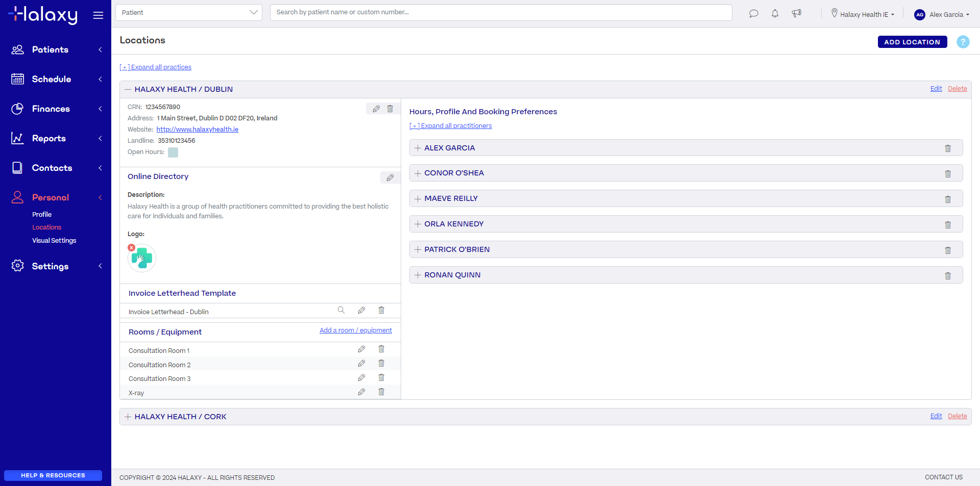Open the announcements megaphone icon

point(796,13)
